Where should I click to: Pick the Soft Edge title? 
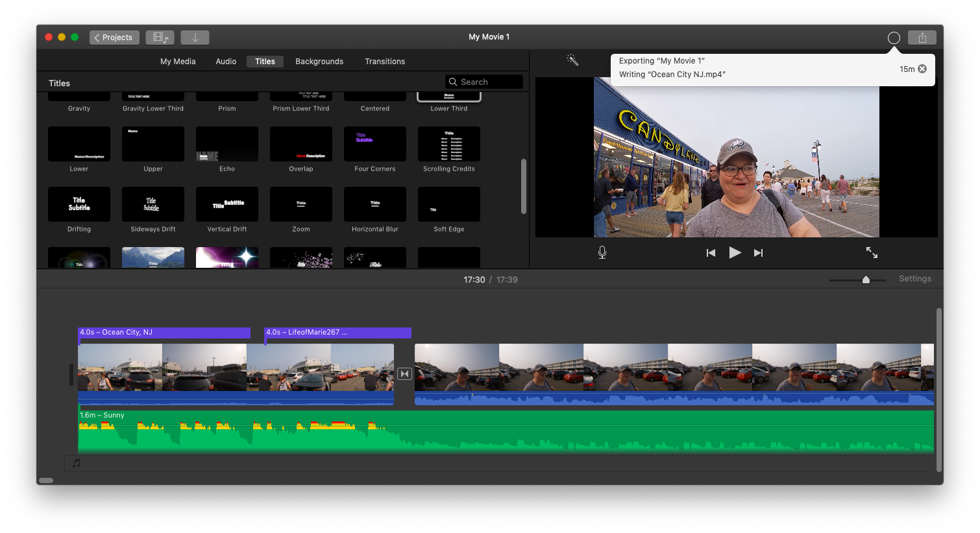coord(449,204)
